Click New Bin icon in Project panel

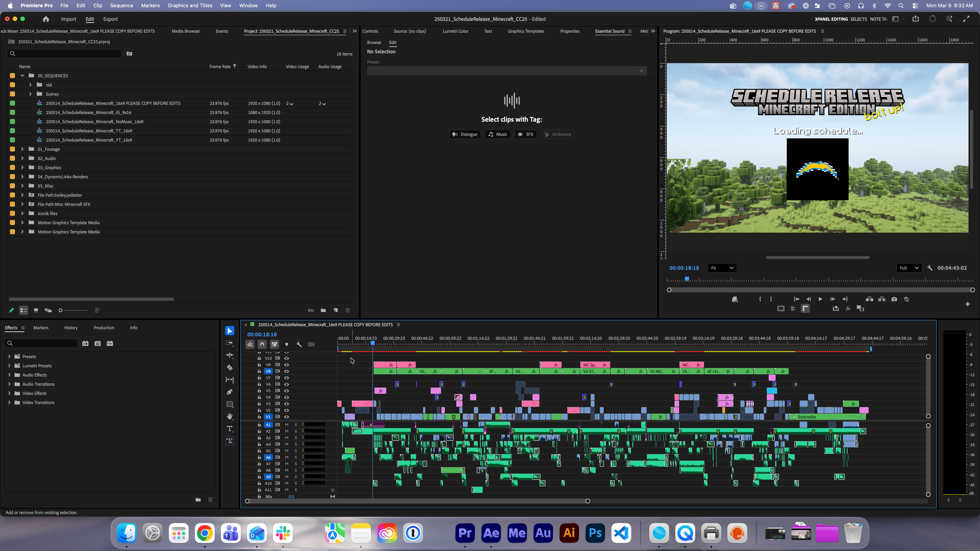[323, 310]
